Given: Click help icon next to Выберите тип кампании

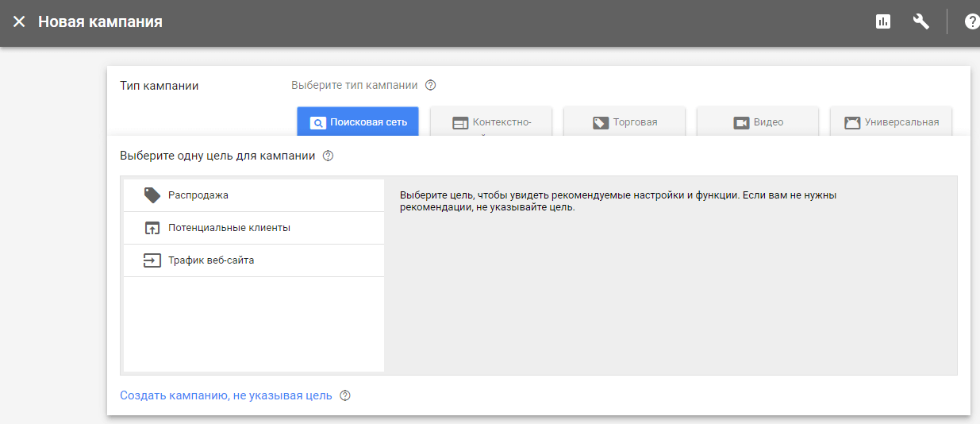Looking at the screenshot, I should (x=431, y=86).
